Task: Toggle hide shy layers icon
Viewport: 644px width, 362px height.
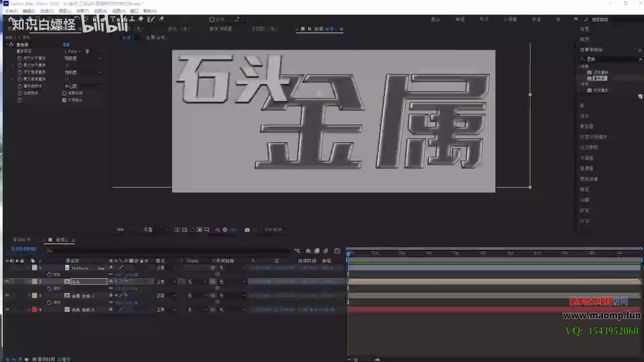Action: (308, 251)
